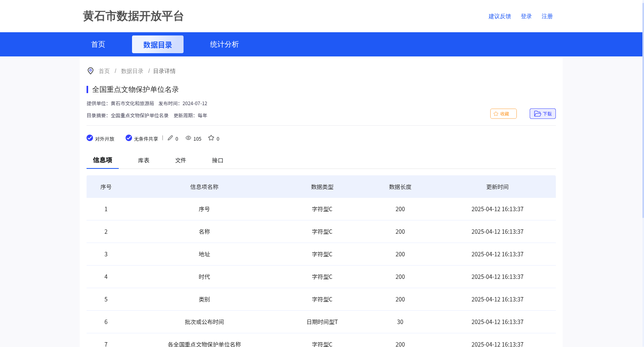Click the 下载 download button
The image size is (644, 347).
(x=543, y=114)
